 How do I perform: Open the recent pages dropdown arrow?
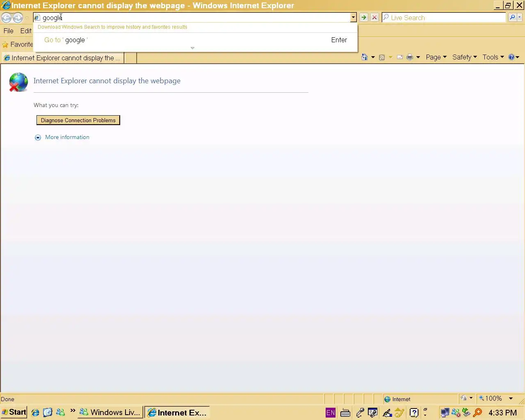pyautogui.click(x=27, y=18)
